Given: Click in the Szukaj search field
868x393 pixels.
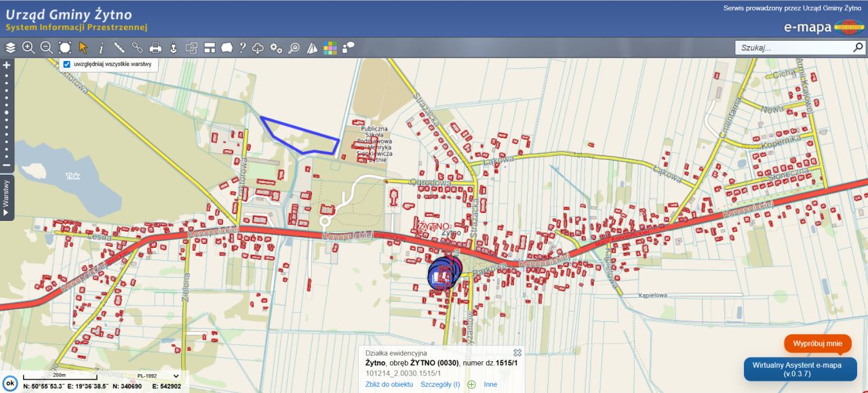Looking at the screenshot, I should click(793, 47).
